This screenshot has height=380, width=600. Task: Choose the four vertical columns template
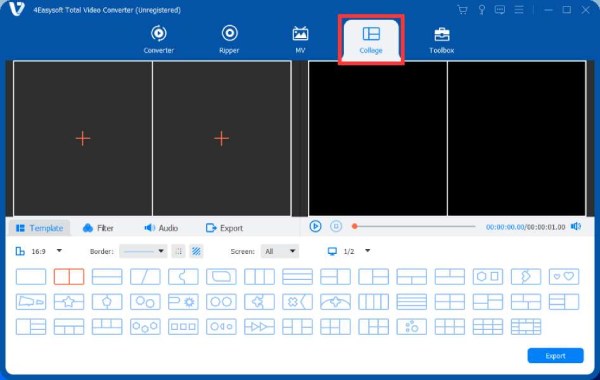373,302
